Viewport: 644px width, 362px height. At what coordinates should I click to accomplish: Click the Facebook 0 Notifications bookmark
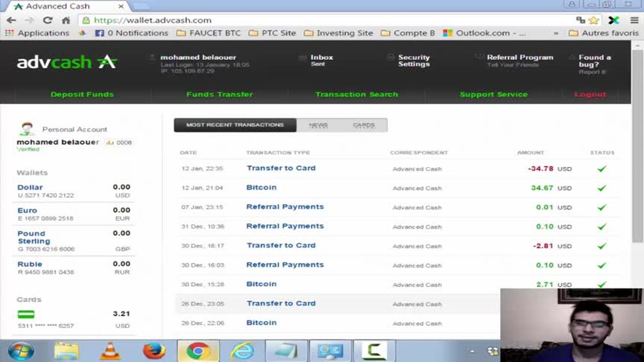(x=131, y=33)
